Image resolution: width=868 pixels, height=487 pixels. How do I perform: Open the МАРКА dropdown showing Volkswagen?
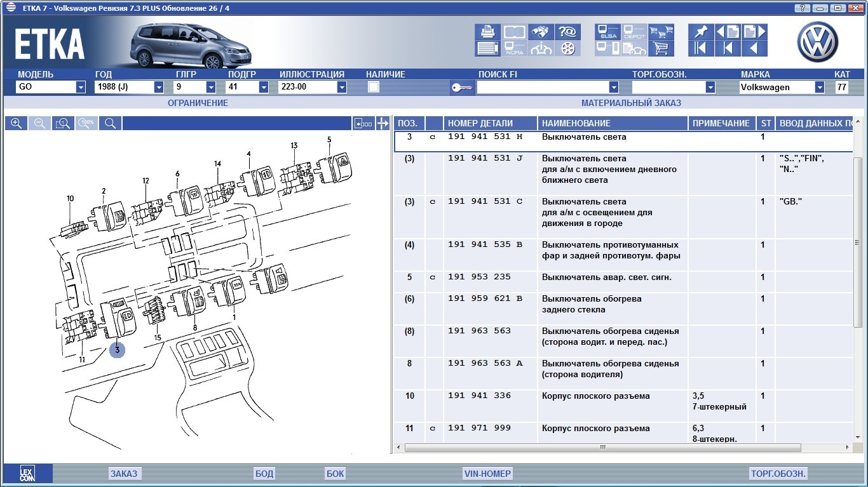(820, 88)
